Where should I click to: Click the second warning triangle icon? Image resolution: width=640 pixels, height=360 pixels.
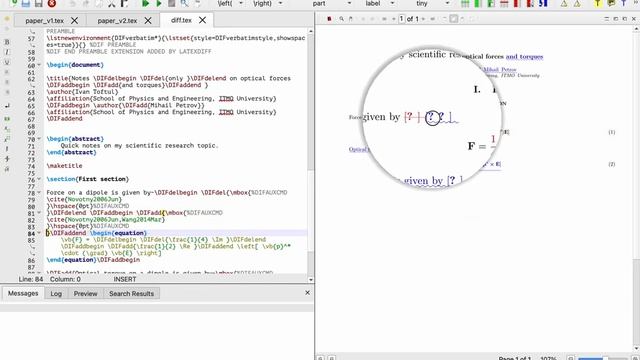tap(577, 3)
